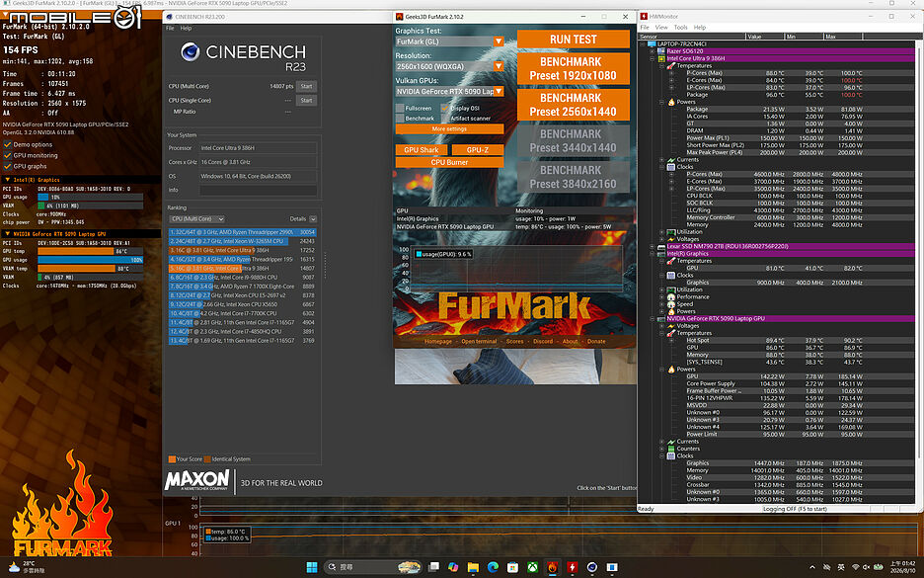Click Powers flame icon under Intel Core Ultra 9

(x=670, y=102)
